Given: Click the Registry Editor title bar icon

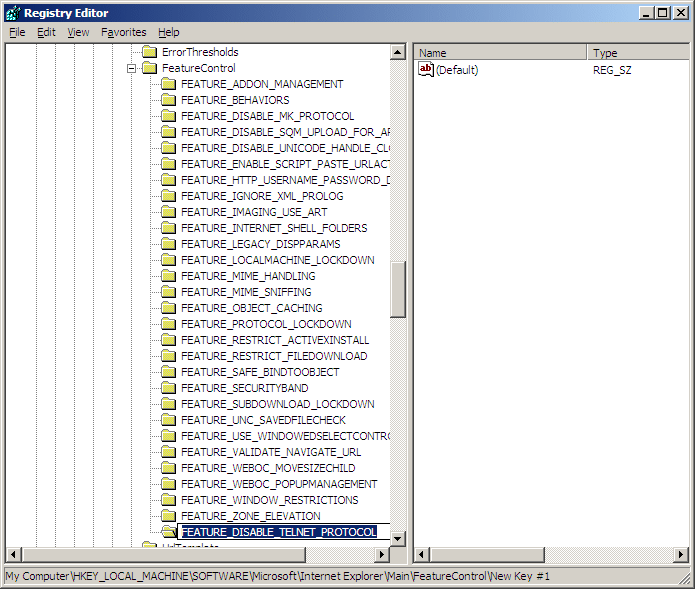Looking at the screenshot, I should click(x=13, y=13).
